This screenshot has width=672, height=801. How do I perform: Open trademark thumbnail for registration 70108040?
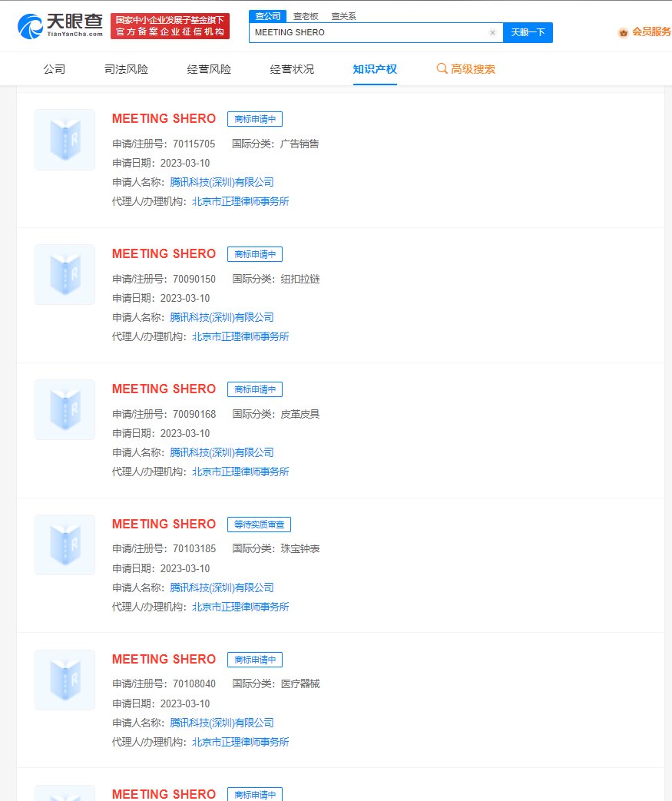coord(65,680)
